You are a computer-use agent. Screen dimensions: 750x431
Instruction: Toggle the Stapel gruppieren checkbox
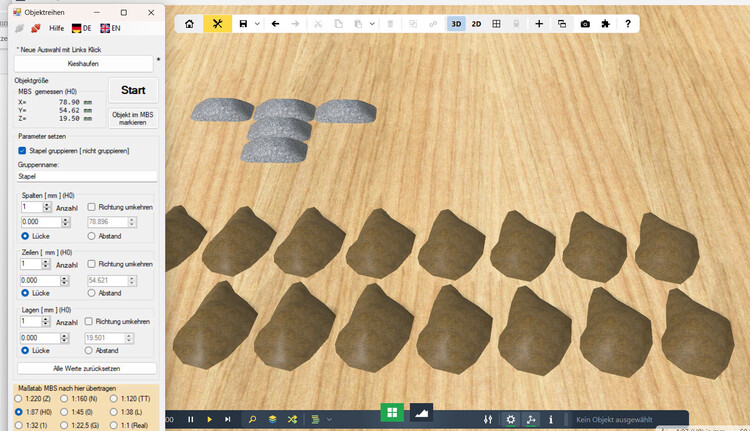22,151
